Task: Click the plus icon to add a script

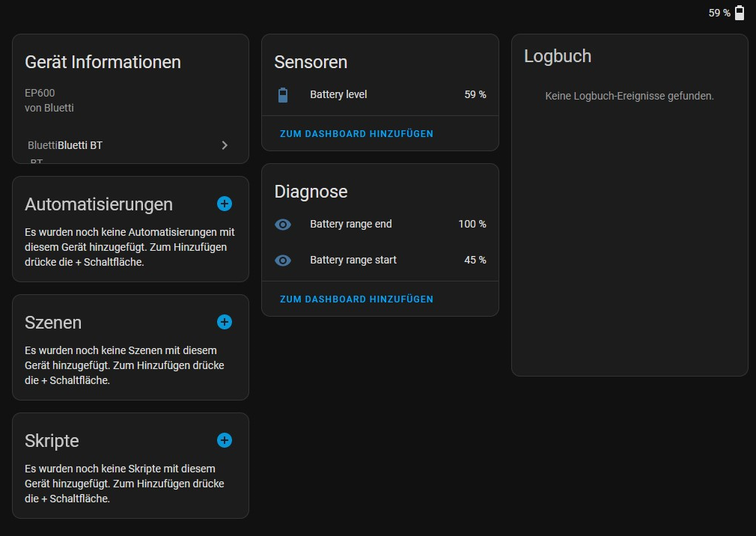Action: 224,440
